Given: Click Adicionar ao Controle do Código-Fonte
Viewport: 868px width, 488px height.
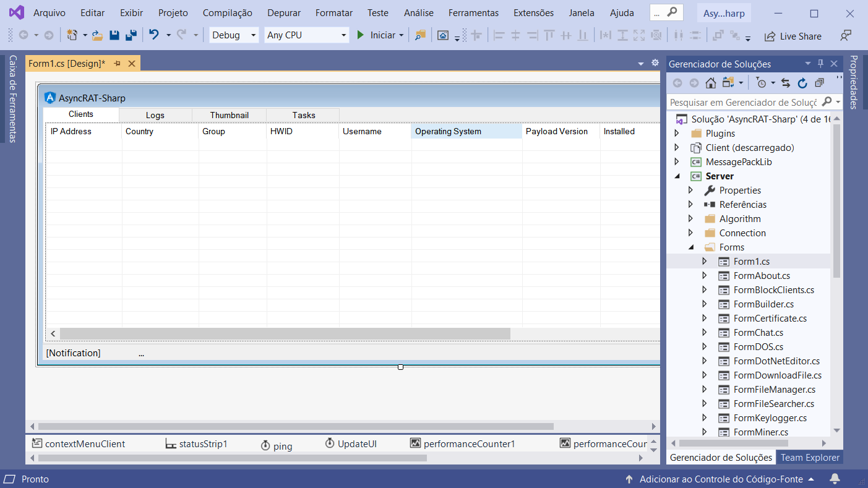Looking at the screenshot, I should 721,479.
